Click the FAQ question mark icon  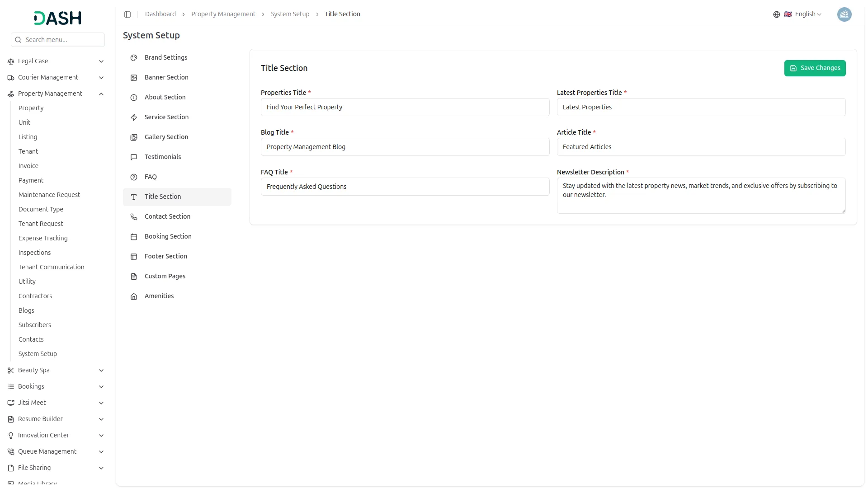[x=134, y=177]
